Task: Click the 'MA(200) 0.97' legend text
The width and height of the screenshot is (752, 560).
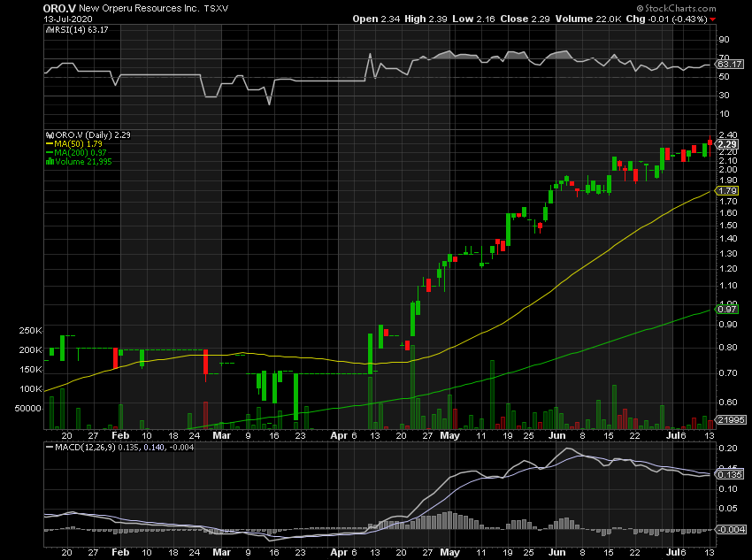Action: click(81, 153)
